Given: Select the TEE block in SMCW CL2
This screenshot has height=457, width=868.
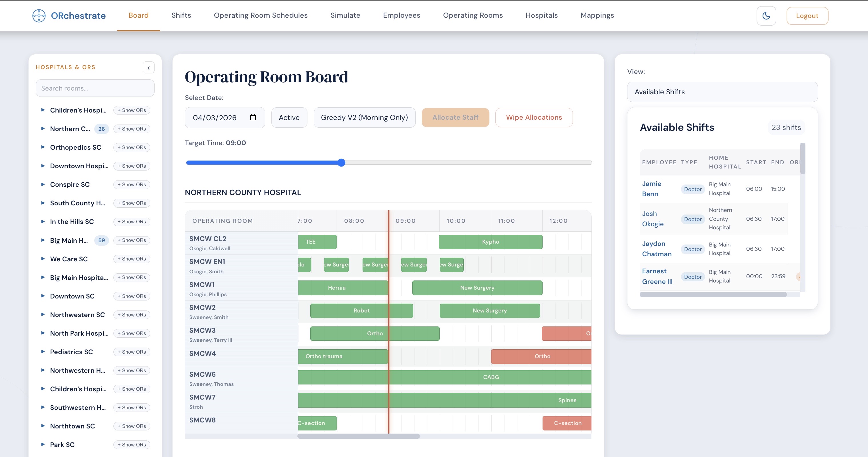Looking at the screenshot, I should click(317, 241).
